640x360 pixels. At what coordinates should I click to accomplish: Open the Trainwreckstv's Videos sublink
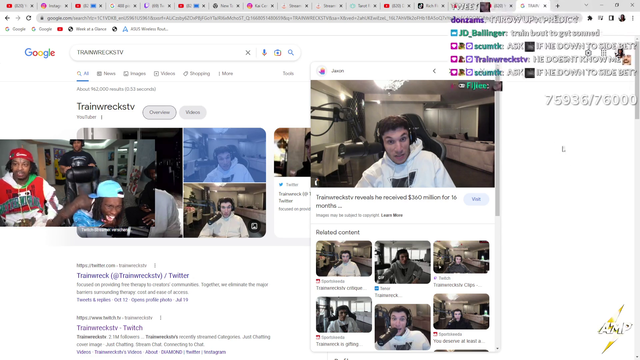point(118,352)
